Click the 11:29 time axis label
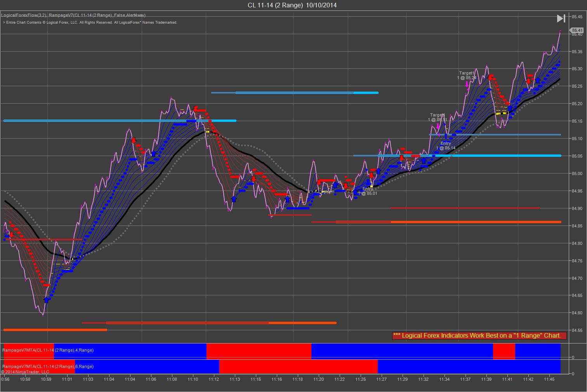Image resolution: width=587 pixels, height=392 pixels. [x=403, y=379]
